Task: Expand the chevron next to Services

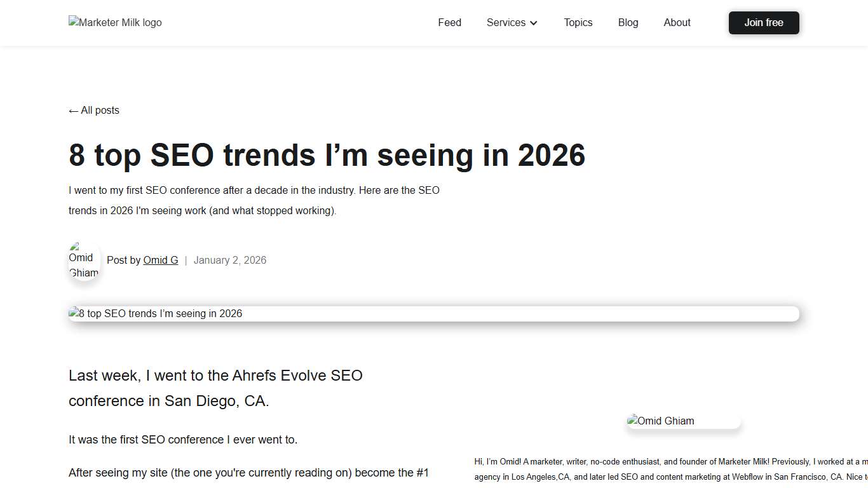Action: click(534, 23)
